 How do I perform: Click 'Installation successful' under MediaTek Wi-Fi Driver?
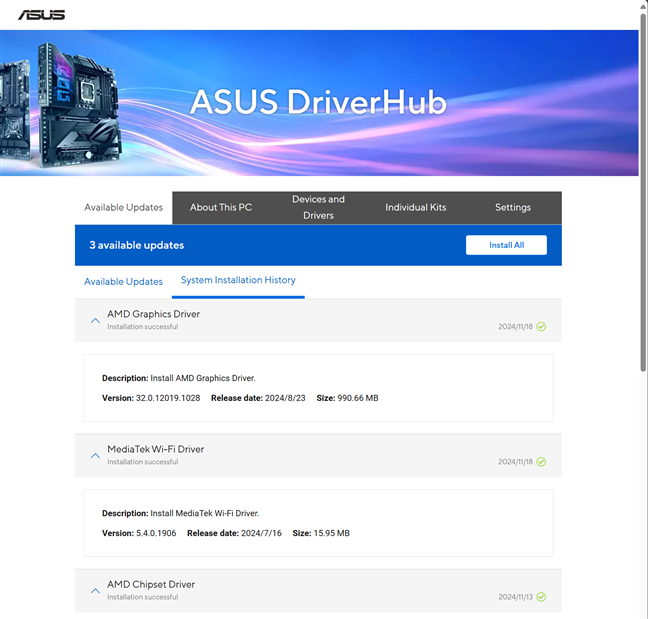coord(143,462)
